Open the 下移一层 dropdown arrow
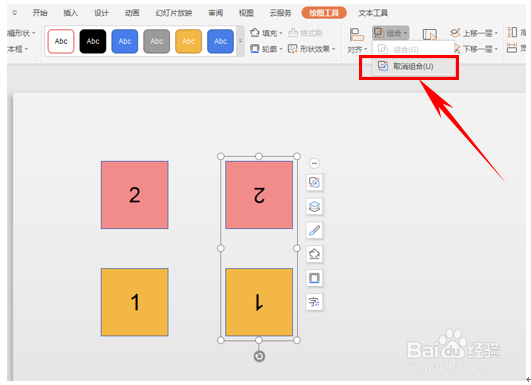Viewport: 531px width, 385px height. (496, 49)
